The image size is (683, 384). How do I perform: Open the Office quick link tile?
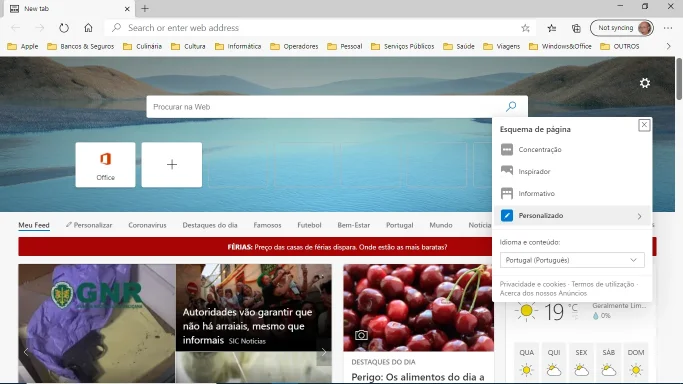click(x=105, y=165)
